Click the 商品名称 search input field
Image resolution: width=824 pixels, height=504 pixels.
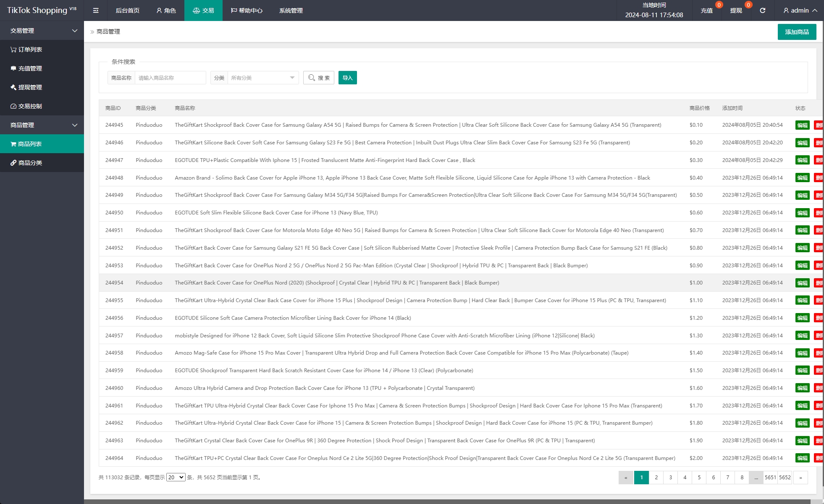170,78
